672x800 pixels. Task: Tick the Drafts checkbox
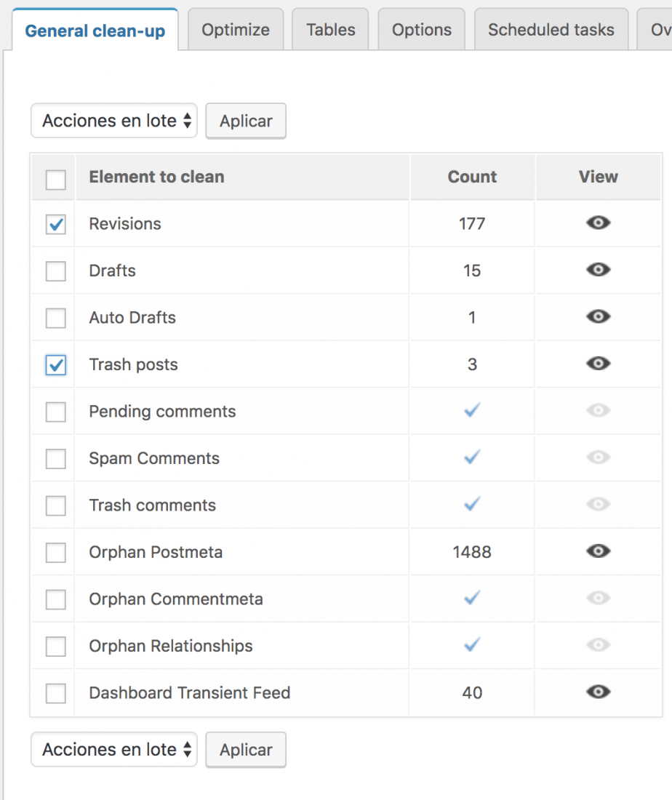click(55, 271)
